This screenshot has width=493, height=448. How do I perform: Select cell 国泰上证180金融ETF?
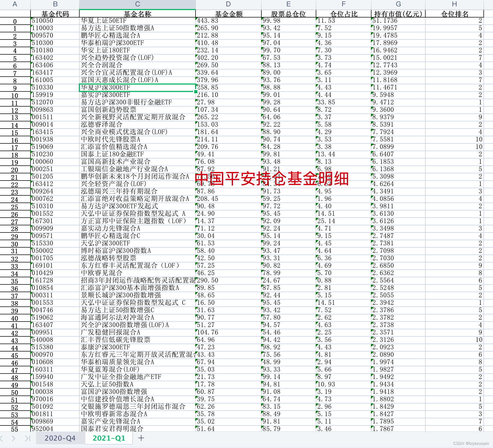[x=137, y=154]
